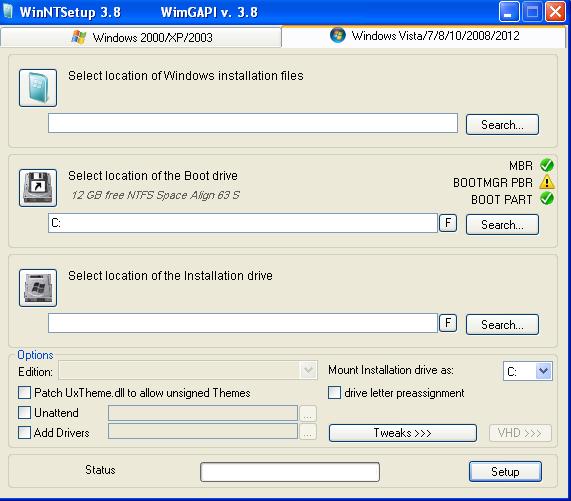Click Search for Windows installation files
Image resolution: width=571 pixels, height=501 pixels.
coord(502,125)
